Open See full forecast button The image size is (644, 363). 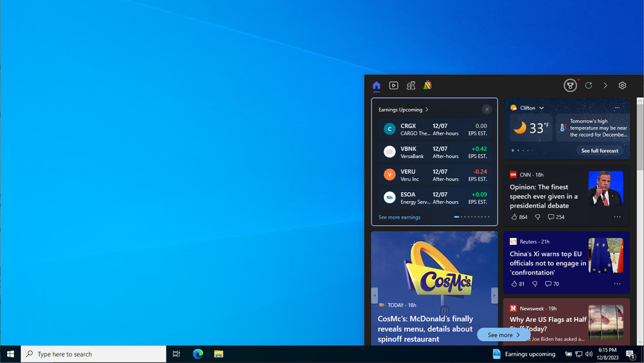600,151
